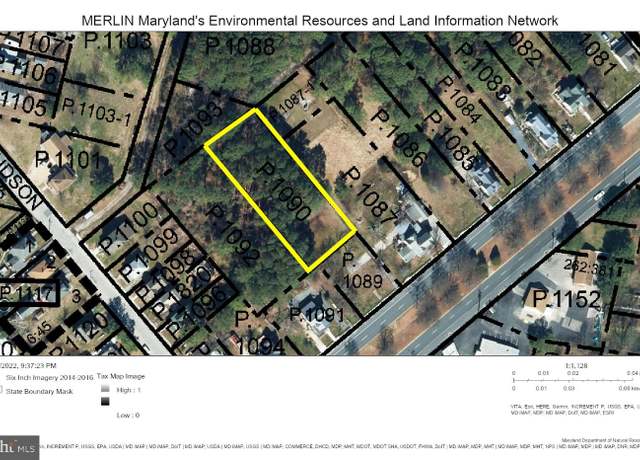Viewport: 640px width, 460px height.
Task: Click parcel label P.1106
Action: pos(29,73)
